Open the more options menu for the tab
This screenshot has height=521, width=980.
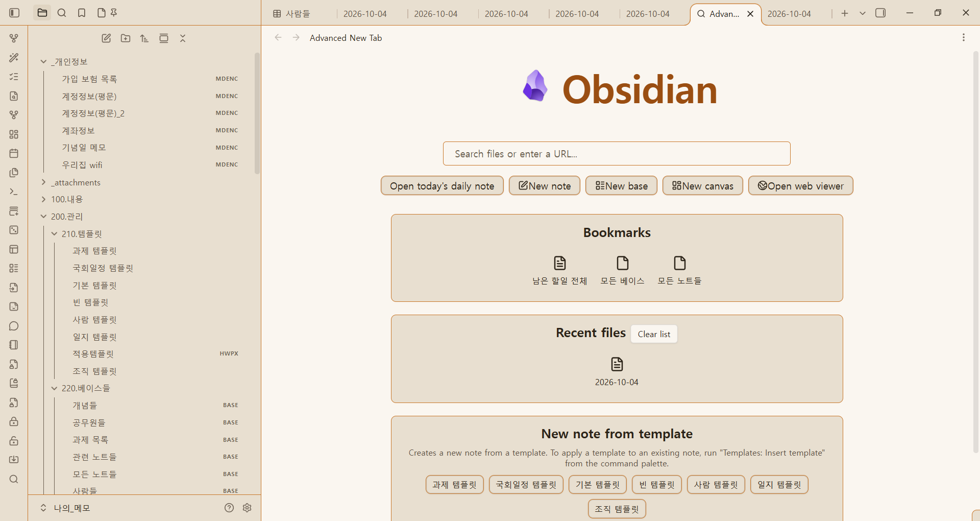click(964, 38)
